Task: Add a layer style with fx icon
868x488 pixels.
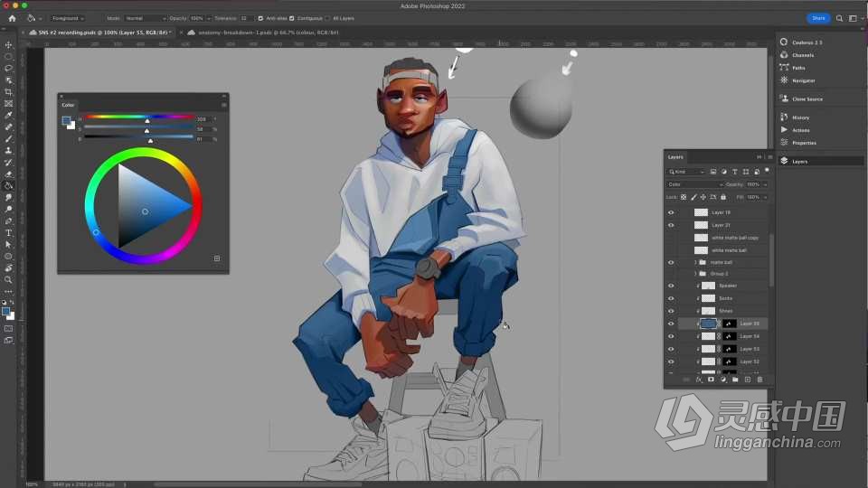Action: (699, 380)
